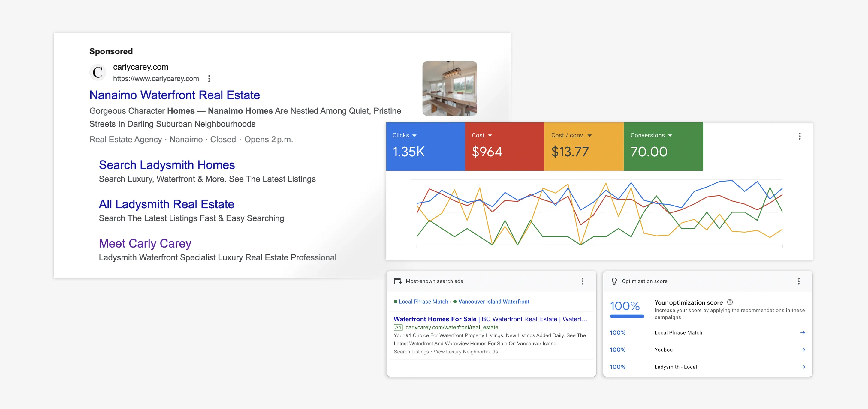The width and height of the screenshot is (868, 409).
Task: Open the three-dot menu beside carlycarey.com URL
Action: click(x=209, y=79)
